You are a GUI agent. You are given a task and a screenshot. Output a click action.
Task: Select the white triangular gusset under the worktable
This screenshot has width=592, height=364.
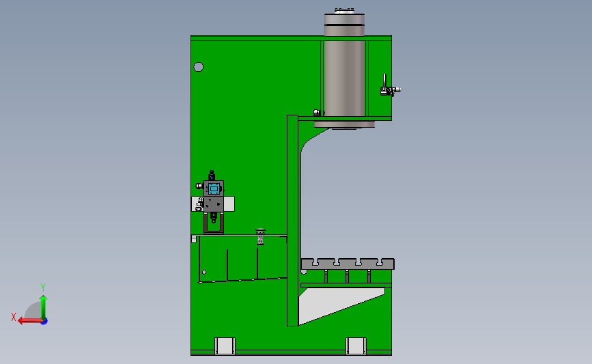pos(333,303)
